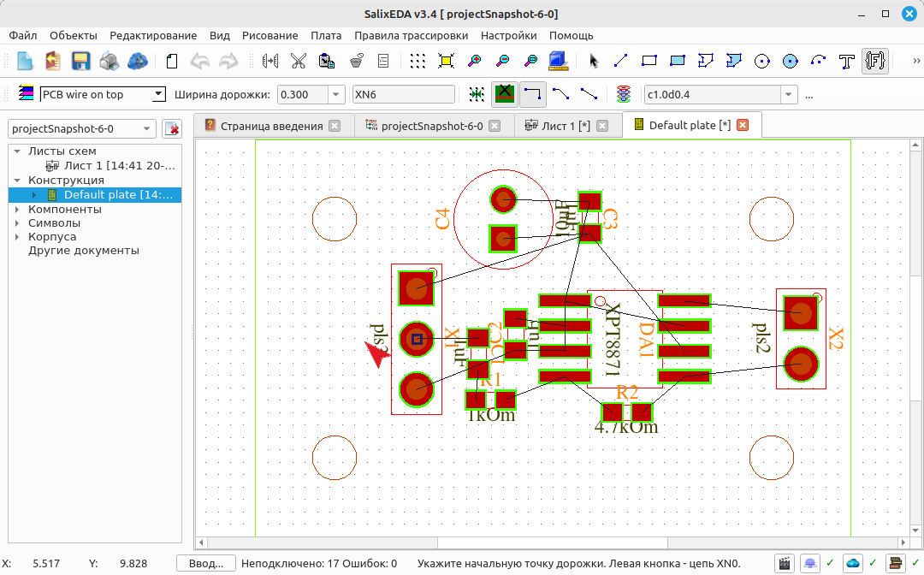
Task: Click the blank page icon beside undo
Action: 171,61
